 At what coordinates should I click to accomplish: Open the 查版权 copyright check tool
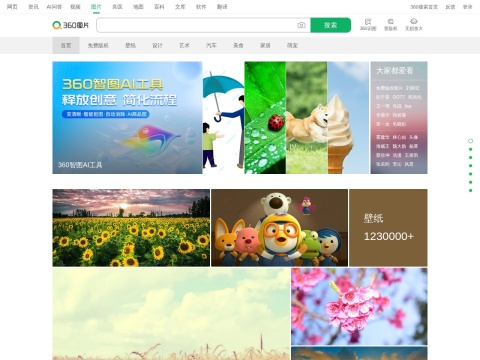click(391, 25)
